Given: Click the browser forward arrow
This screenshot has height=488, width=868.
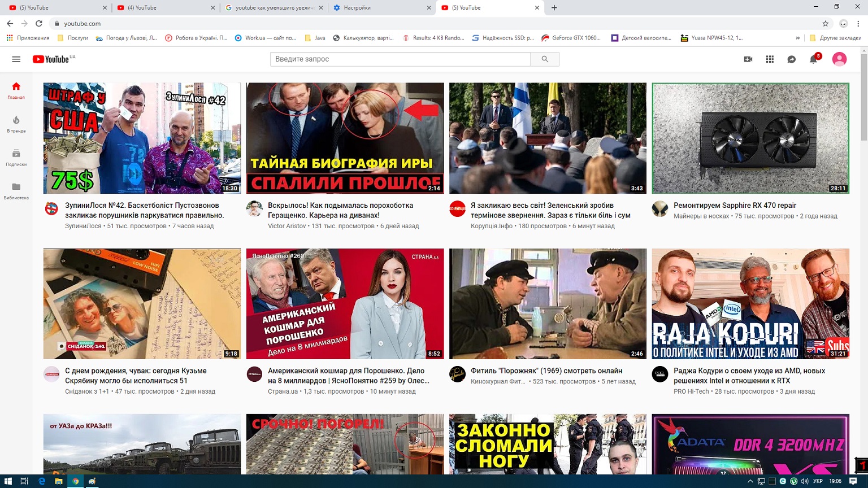Looking at the screenshot, I should coord(24,24).
